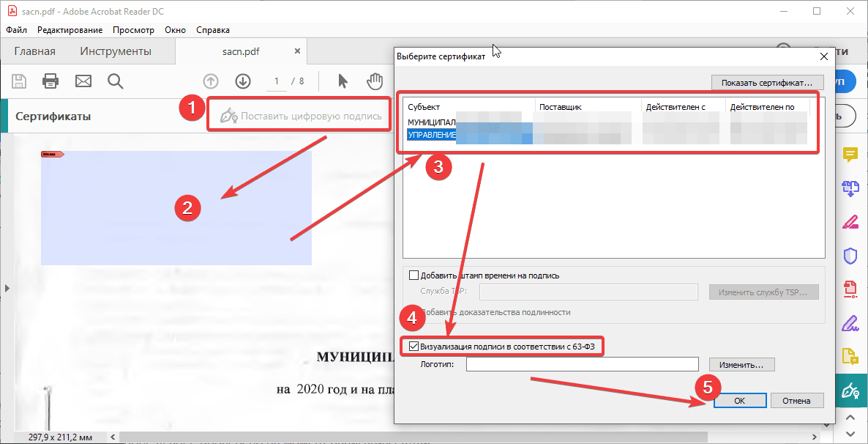Click the Save file toolbar icon

click(18, 81)
